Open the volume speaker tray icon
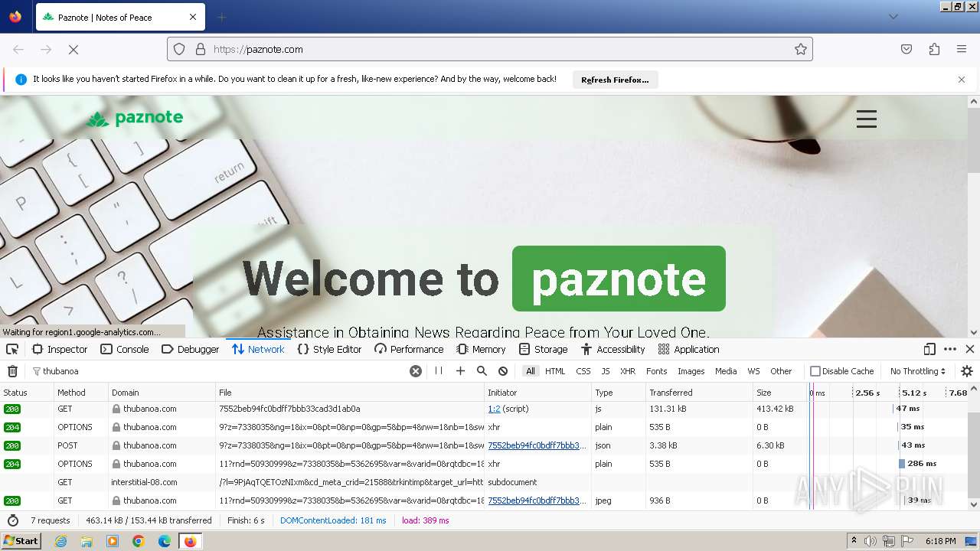Viewport: 980px width, 551px height. point(871,541)
